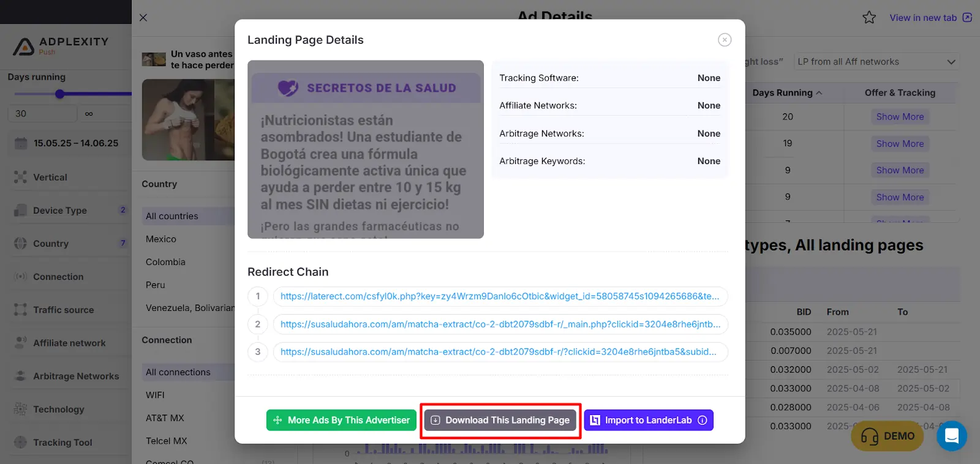Click BID value 0.035000

tap(791, 332)
